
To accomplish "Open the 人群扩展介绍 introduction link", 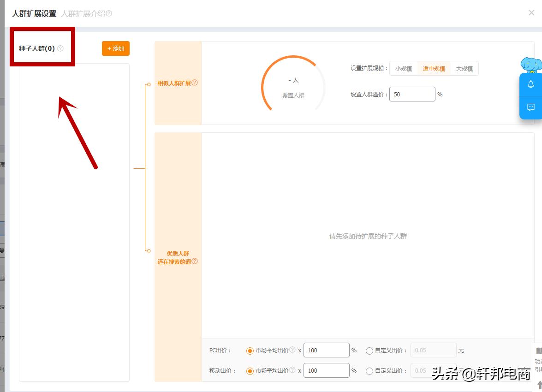I will tap(84, 13).
